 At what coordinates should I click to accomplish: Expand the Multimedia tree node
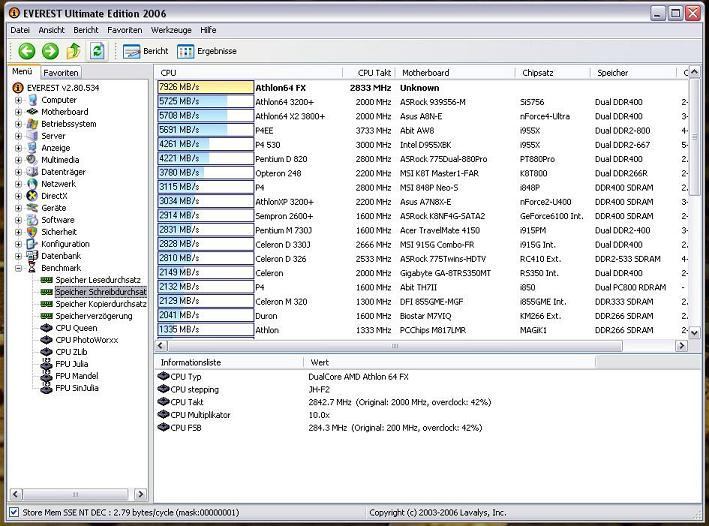pos(19,160)
